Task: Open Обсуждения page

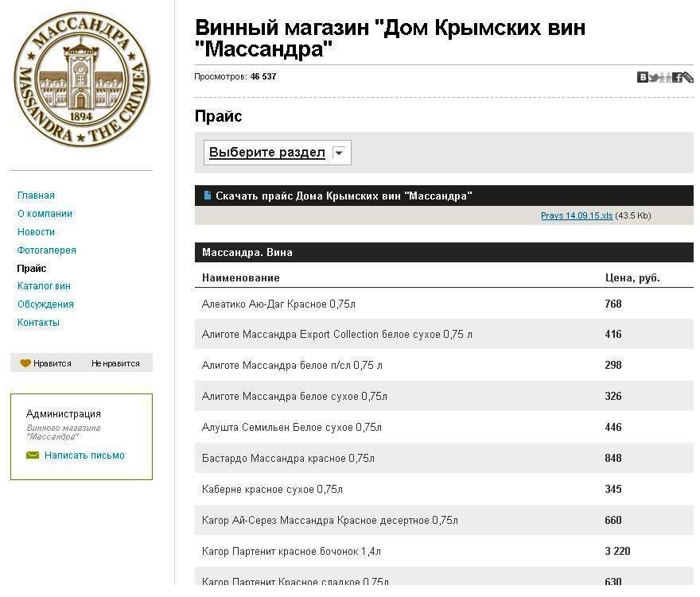Action: [x=45, y=304]
